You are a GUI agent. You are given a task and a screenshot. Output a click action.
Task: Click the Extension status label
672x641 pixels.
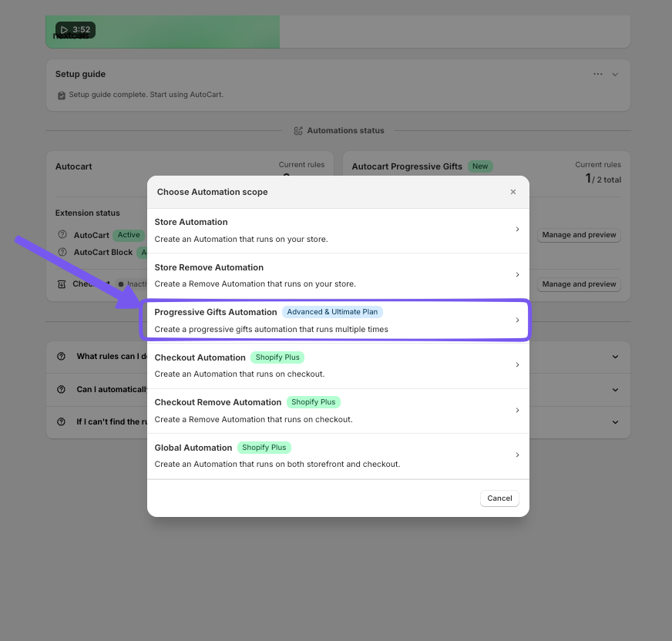click(87, 213)
